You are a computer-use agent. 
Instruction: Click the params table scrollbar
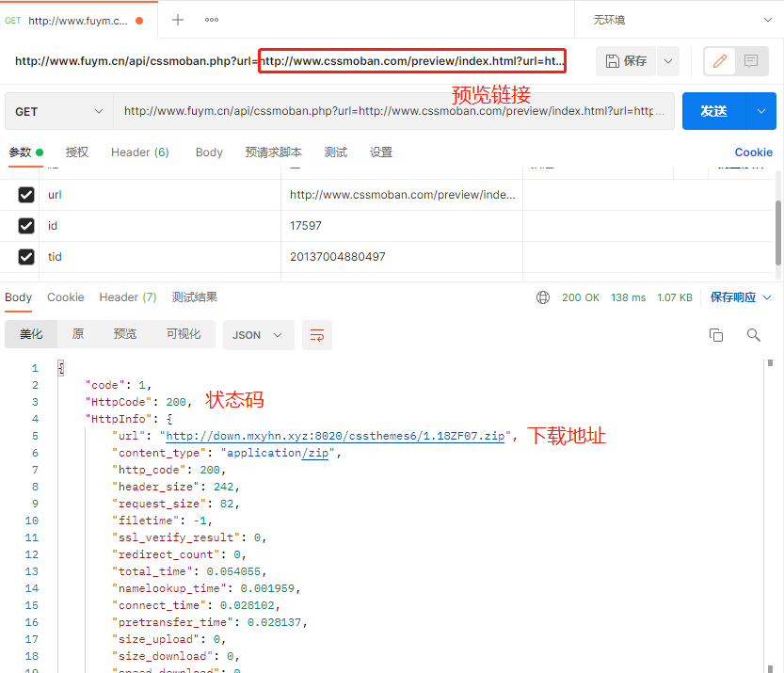coord(778,232)
